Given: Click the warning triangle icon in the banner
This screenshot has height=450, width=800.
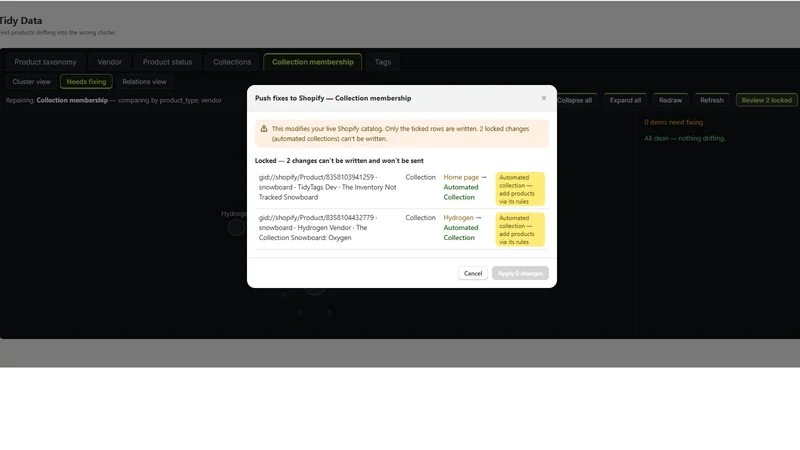Looking at the screenshot, I should pyautogui.click(x=264, y=129).
